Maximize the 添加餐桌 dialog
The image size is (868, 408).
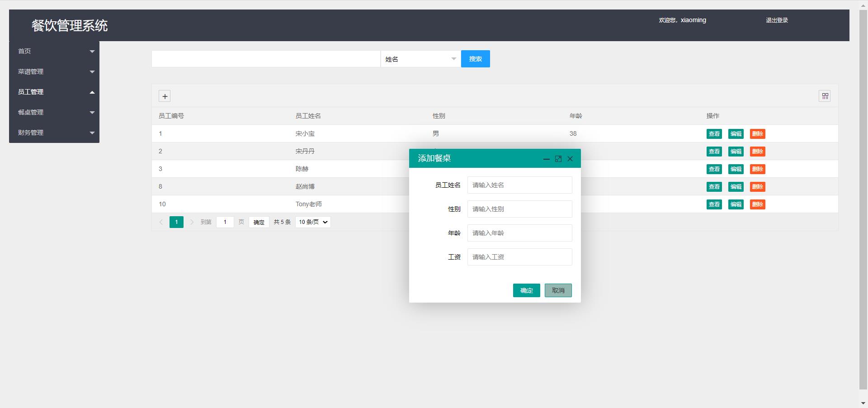coord(558,159)
